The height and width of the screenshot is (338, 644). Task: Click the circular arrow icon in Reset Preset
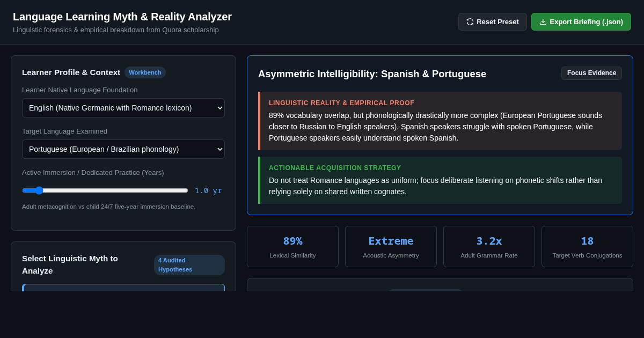pos(470,22)
